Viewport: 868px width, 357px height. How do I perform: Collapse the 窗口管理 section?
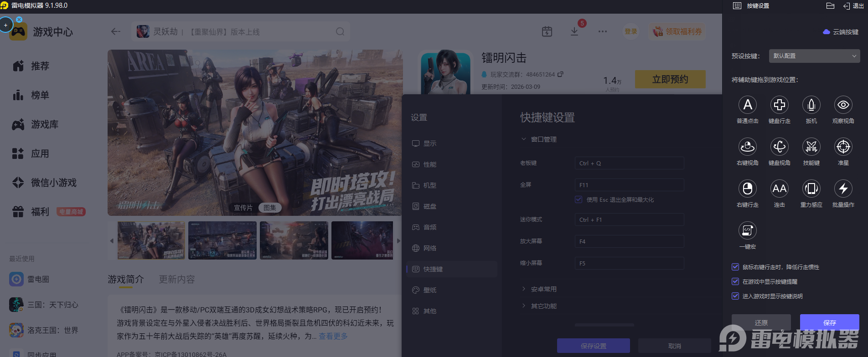[x=543, y=139]
